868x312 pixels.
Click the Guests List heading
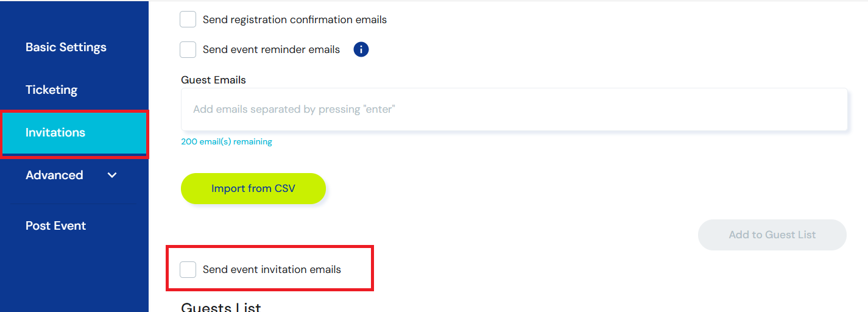221,307
